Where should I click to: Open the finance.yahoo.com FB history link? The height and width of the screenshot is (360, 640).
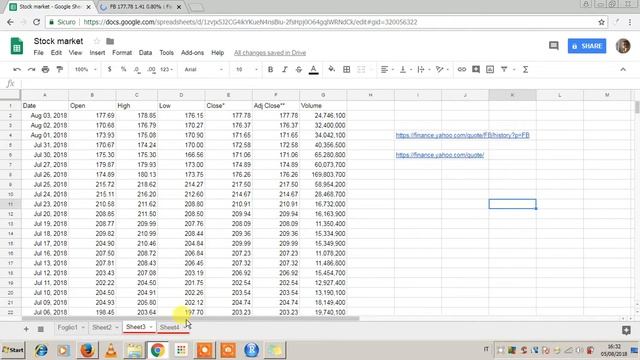(x=462, y=135)
